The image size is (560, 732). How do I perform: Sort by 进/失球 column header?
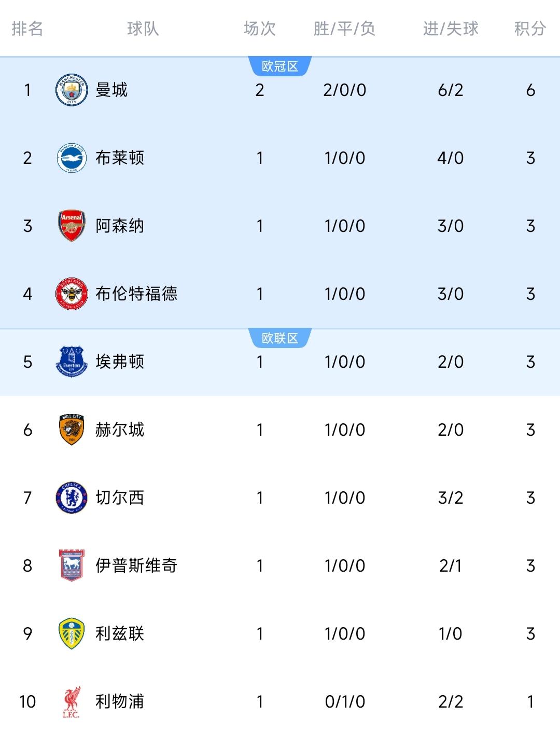click(x=451, y=28)
